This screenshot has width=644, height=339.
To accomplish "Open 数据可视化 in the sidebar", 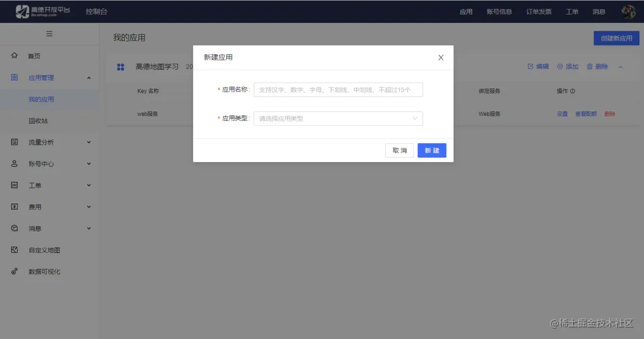I will (44, 272).
